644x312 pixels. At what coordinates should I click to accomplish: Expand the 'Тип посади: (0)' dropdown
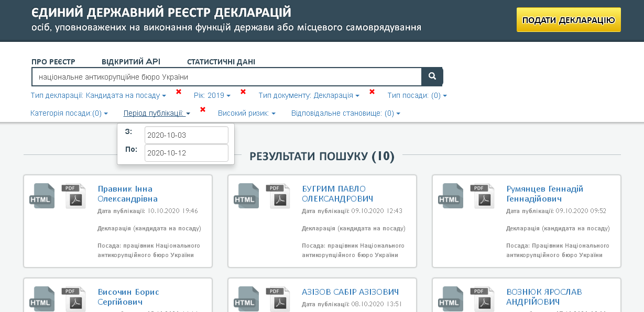pyautogui.click(x=417, y=96)
